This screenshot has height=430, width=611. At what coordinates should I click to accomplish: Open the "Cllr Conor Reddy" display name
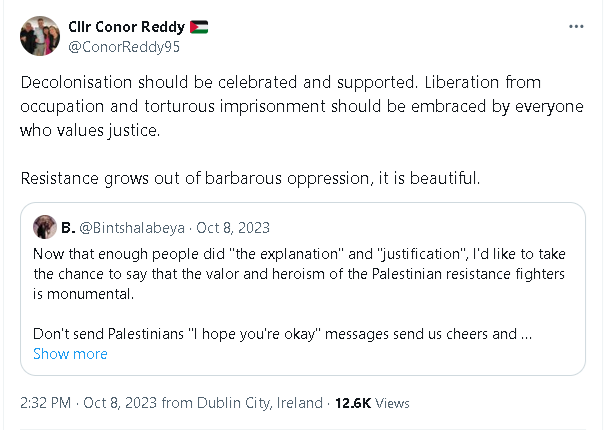pos(126,27)
